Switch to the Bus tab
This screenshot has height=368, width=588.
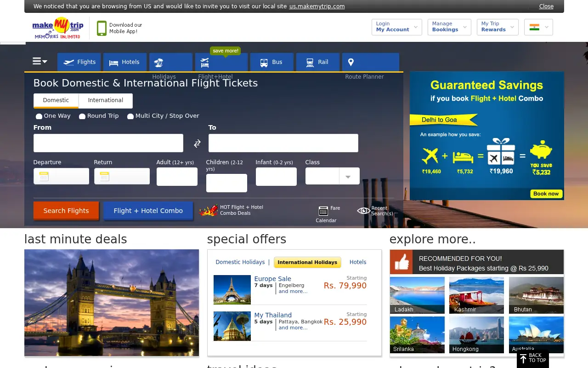click(272, 62)
